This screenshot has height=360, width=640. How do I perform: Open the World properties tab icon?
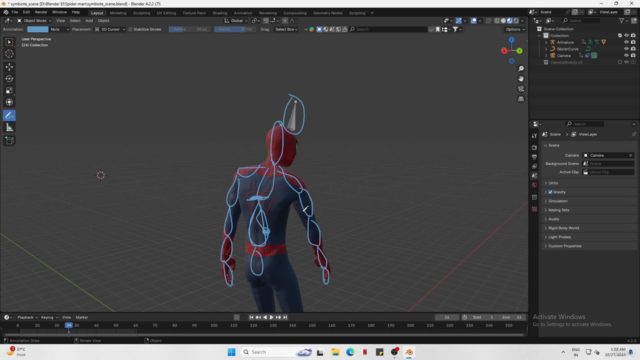coord(534,185)
